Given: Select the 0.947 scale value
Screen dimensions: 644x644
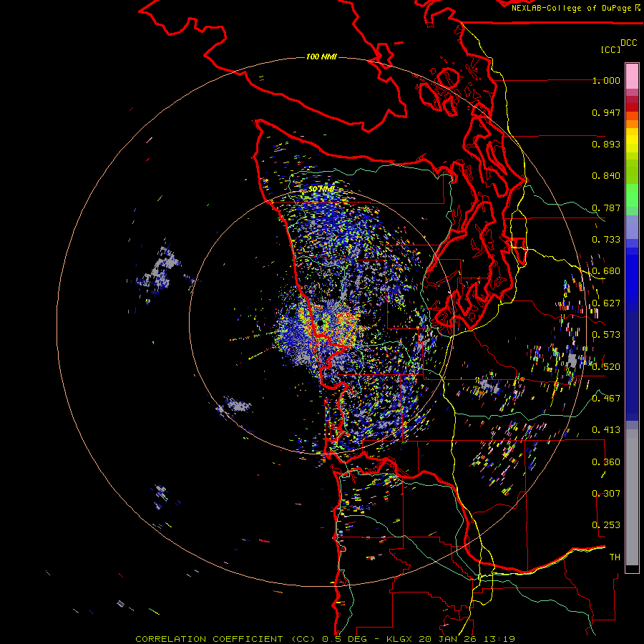Looking at the screenshot, I should pyautogui.click(x=606, y=112).
